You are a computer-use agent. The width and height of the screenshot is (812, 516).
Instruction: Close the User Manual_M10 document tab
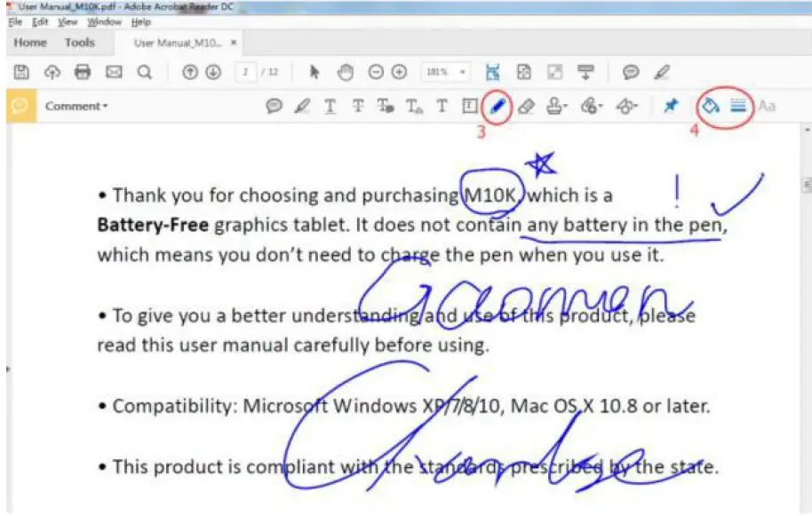click(234, 43)
